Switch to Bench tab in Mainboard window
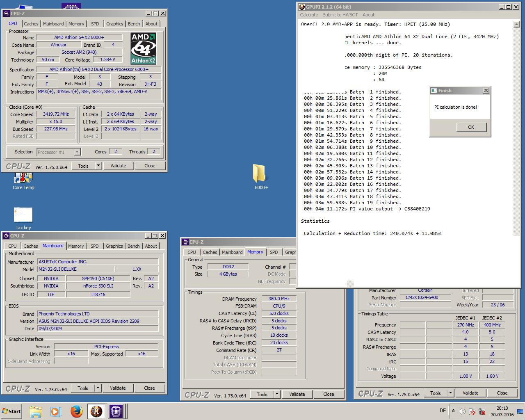 coord(133,246)
